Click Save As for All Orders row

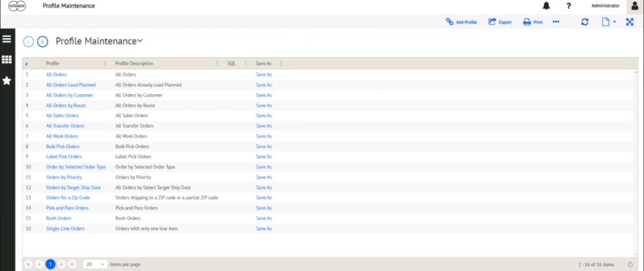(x=264, y=74)
